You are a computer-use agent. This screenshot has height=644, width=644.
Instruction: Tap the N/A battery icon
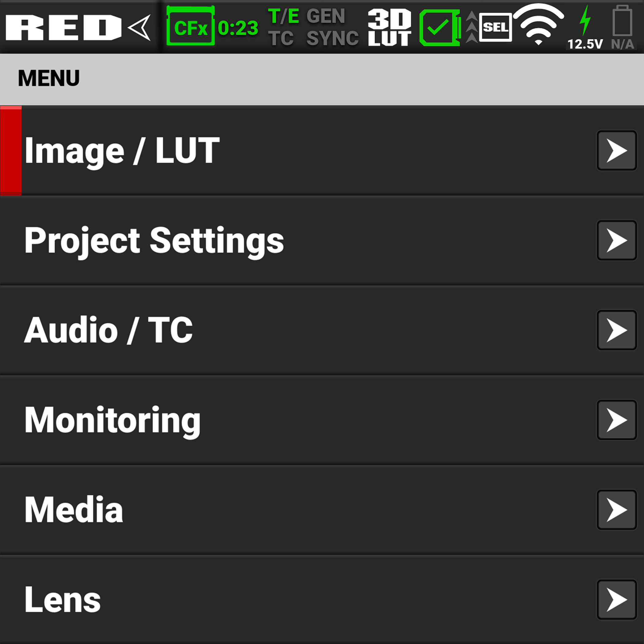pyautogui.click(x=622, y=27)
